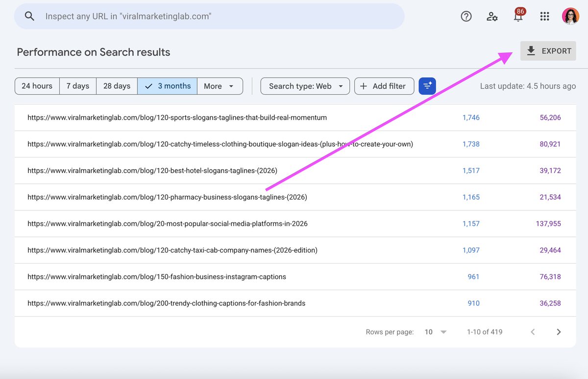Click the 137,955 impressions value
588x379 pixels.
click(548, 224)
